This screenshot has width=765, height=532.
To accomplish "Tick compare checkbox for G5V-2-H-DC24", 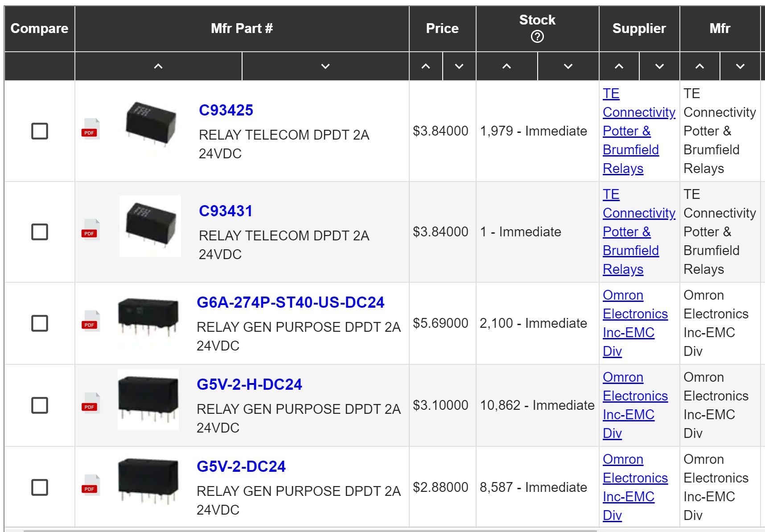I will [x=40, y=405].
